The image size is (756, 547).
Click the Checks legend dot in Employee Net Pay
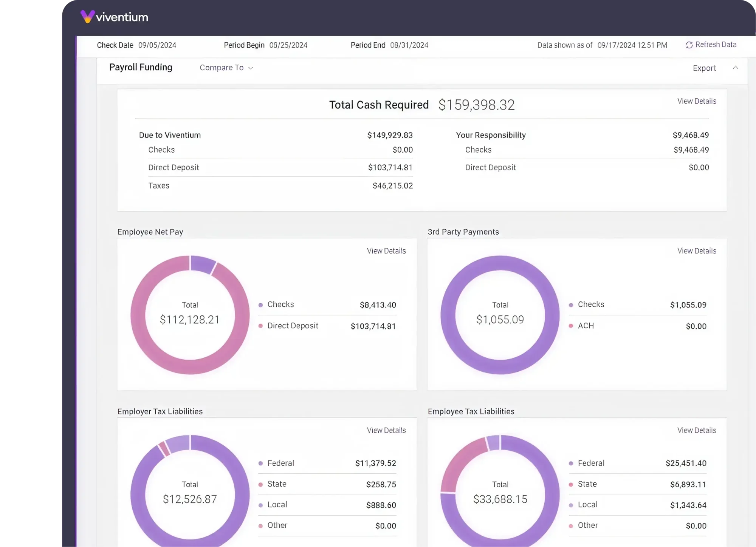tap(260, 305)
